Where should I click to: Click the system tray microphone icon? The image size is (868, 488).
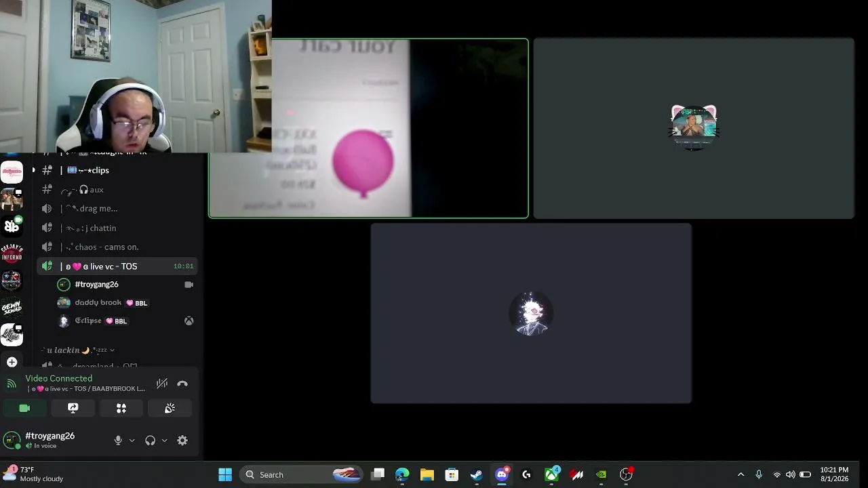[x=759, y=474]
